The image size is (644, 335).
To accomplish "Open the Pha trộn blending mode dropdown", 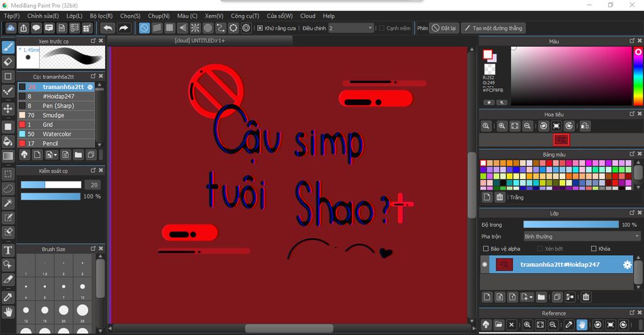I will (x=582, y=236).
